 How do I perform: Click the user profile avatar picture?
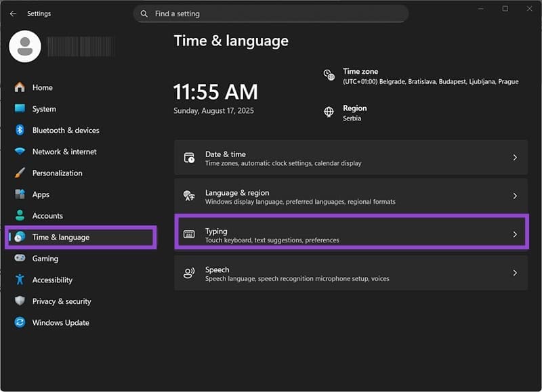(25, 46)
